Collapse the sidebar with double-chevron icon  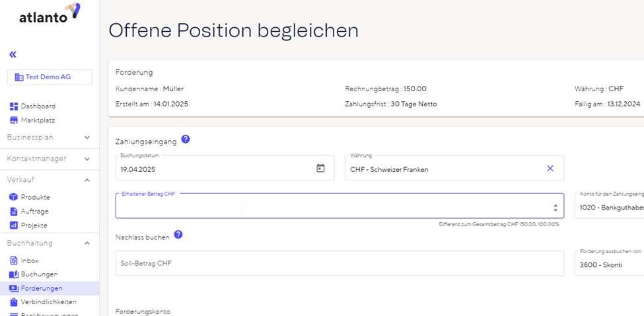13,54
